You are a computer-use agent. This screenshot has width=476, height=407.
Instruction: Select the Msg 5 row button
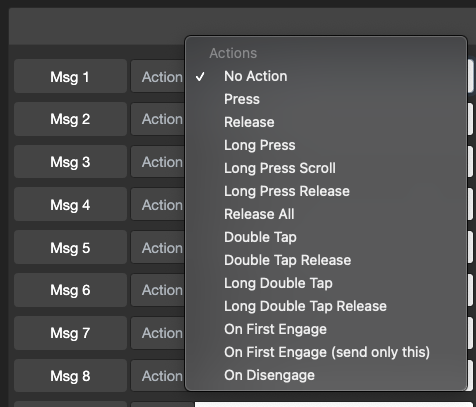pyautogui.click(x=70, y=247)
